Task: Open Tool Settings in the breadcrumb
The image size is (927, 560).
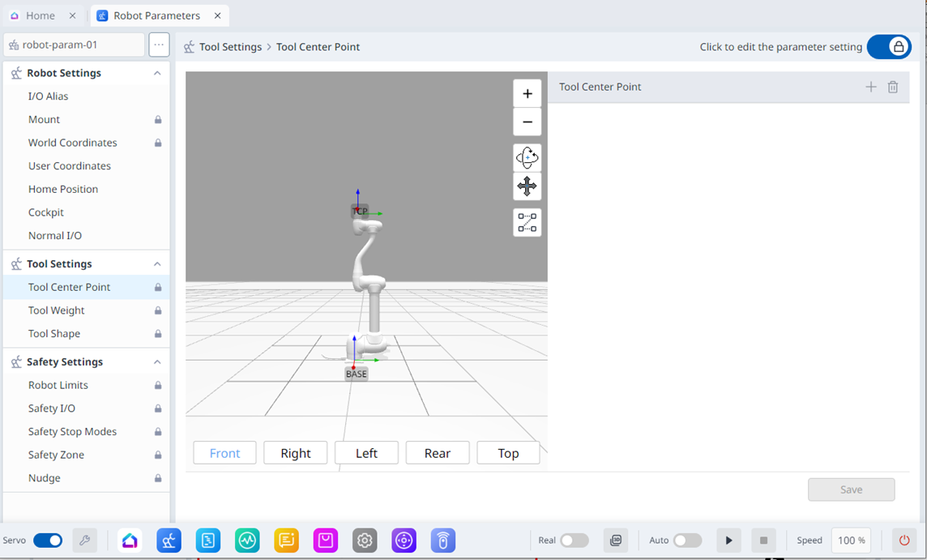Action: (230, 46)
